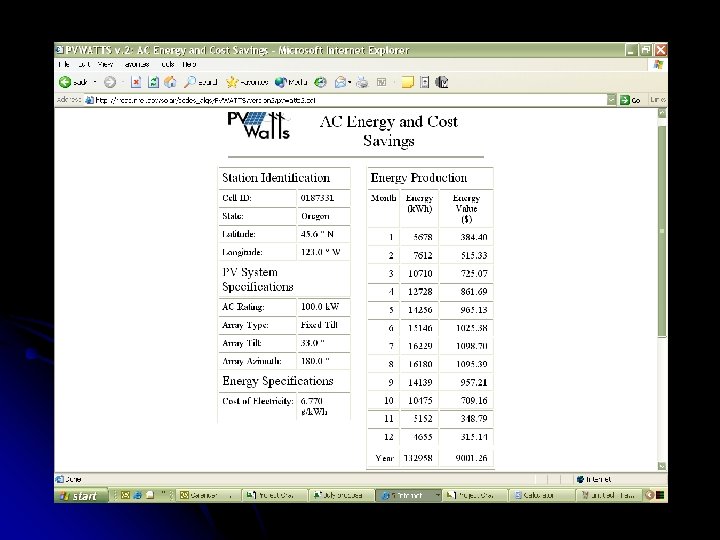
Task: Open the yellow note Discuss icon
Action: click(407, 82)
